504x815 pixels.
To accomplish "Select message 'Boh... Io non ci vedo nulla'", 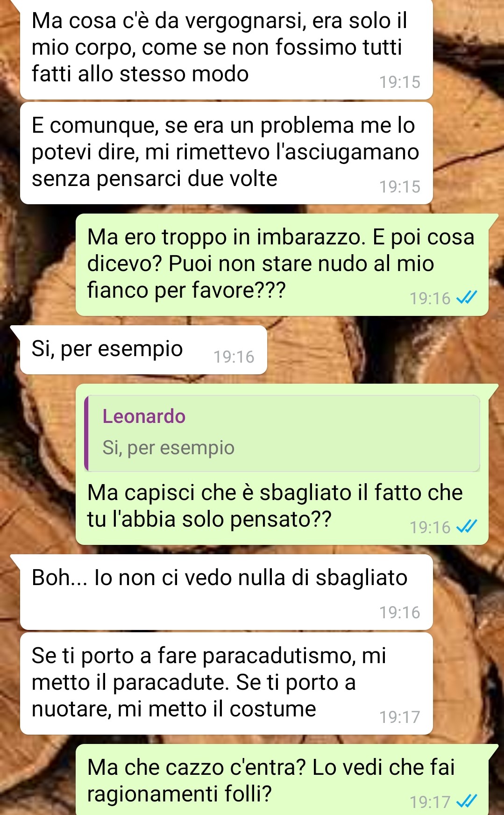I will (x=227, y=592).
